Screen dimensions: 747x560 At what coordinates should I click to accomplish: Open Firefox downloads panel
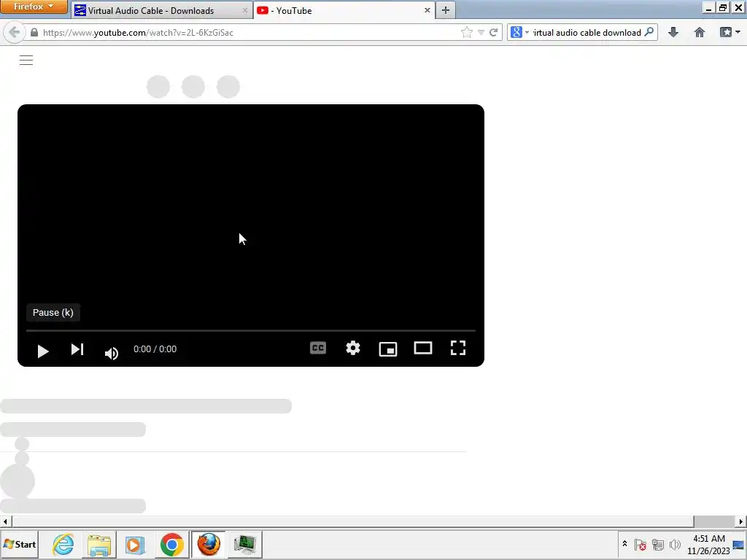pos(673,32)
